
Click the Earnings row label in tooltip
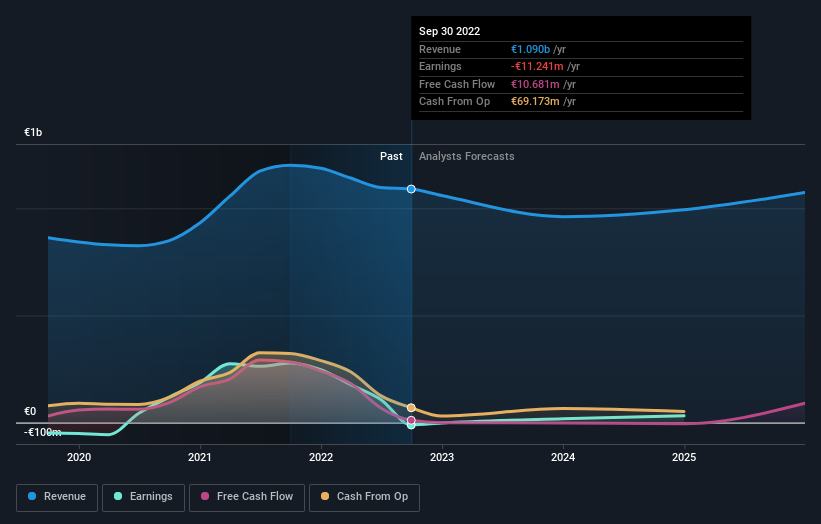(440, 66)
